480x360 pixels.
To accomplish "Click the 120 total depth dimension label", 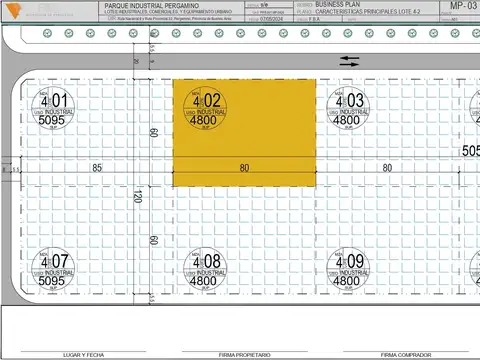I will pyautogui.click(x=138, y=196).
